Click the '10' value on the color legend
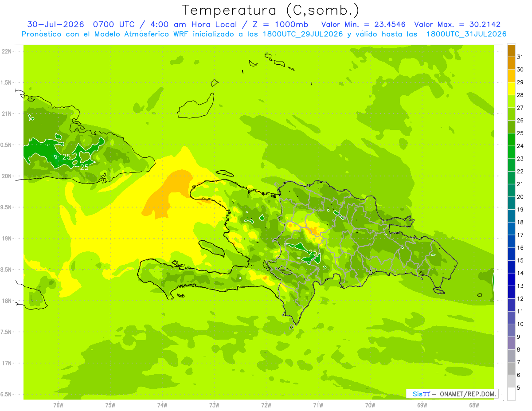Viewport: 532px width, 411px height. pyautogui.click(x=520, y=324)
